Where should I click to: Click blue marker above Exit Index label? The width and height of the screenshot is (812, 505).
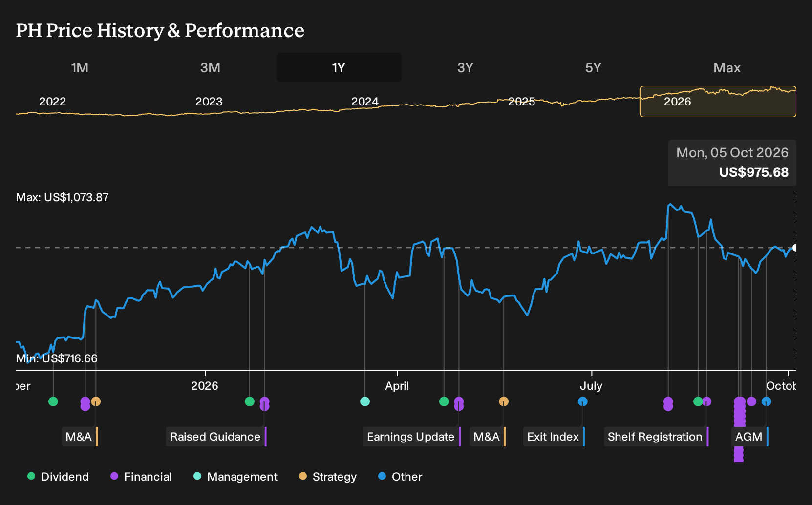pos(583,401)
